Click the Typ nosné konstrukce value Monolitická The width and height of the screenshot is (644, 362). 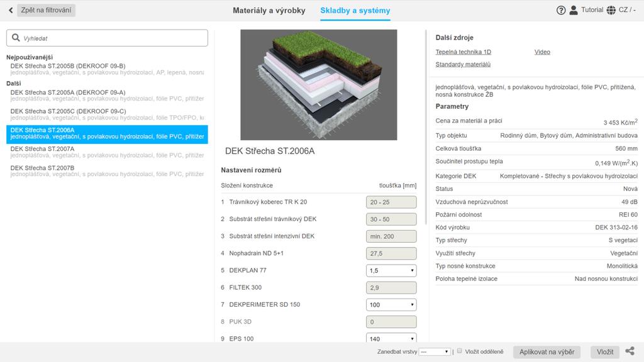point(622,266)
